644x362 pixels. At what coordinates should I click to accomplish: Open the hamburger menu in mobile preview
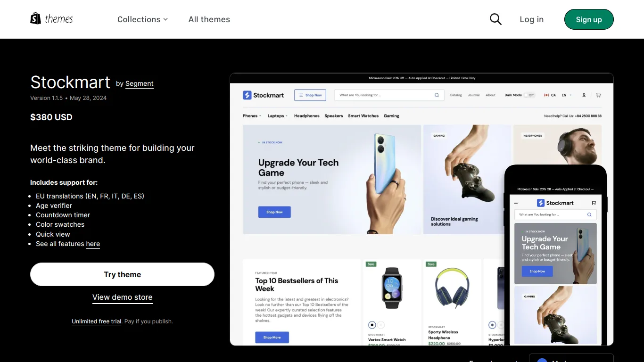[x=516, y=203]
